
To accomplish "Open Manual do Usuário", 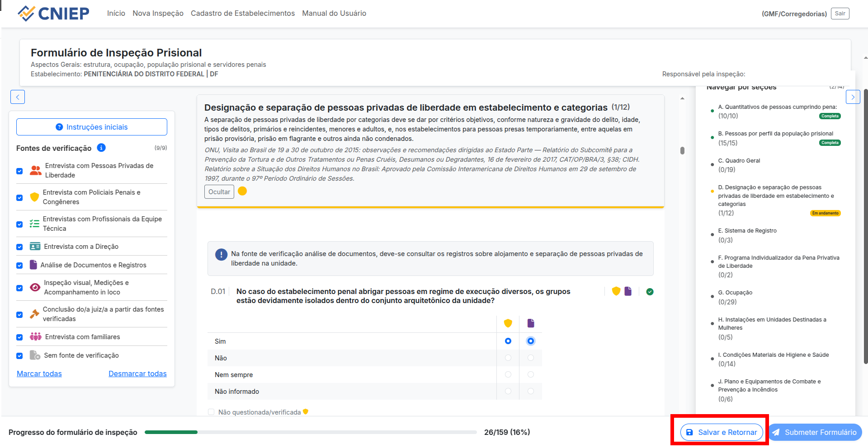I will pyautogui.click(x=335, y=13).
